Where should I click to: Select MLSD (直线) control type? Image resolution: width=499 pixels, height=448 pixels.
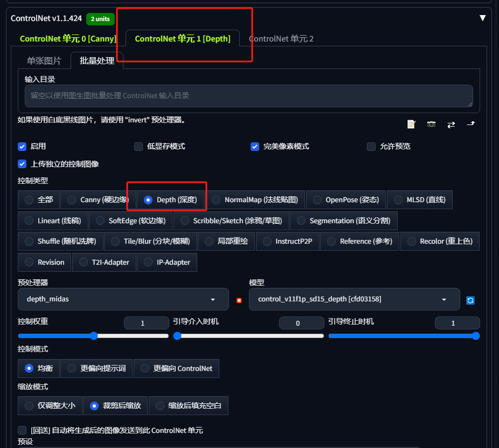(420, 200)
